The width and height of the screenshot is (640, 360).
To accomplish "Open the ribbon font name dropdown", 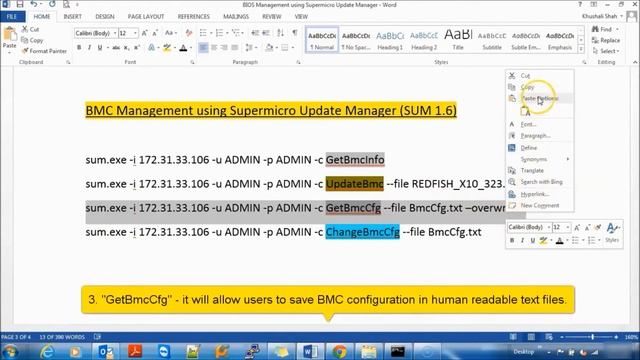I will click(115, 33).
